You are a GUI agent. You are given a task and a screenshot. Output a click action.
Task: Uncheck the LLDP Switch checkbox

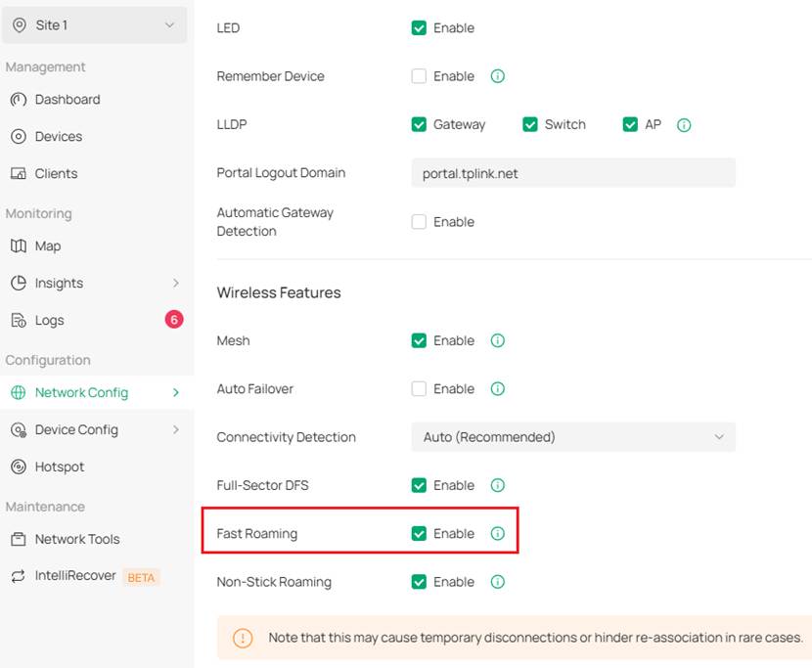pos(530,124)
